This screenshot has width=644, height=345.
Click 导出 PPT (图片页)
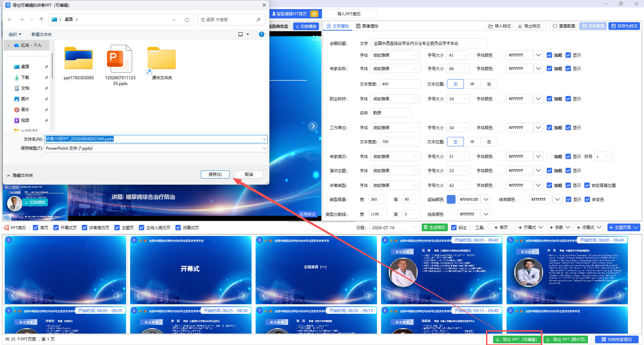pos(566,340)
